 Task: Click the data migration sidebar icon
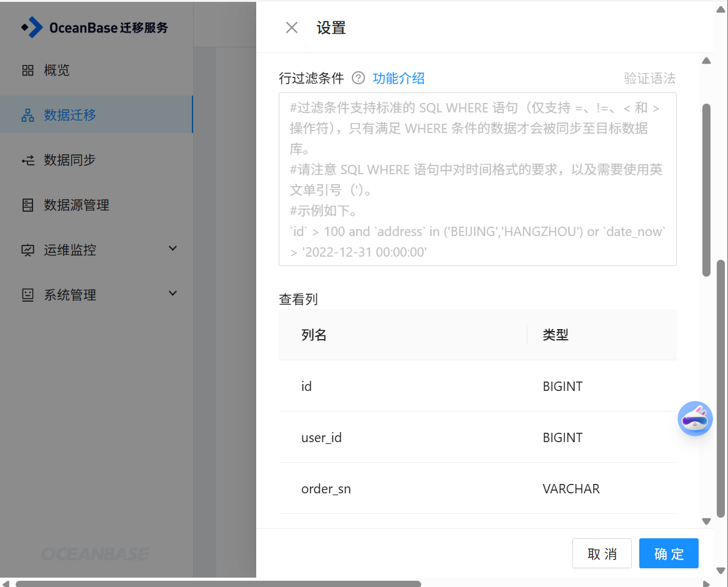tap(27, 115)
